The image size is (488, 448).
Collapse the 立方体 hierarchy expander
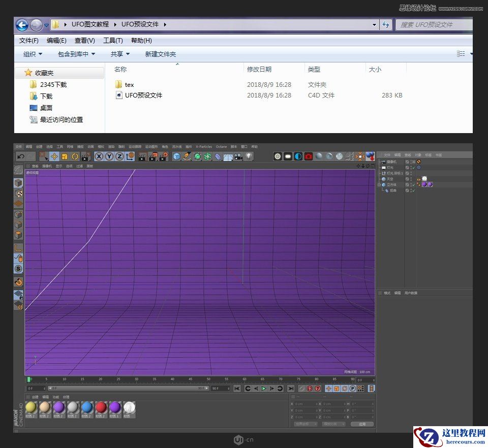(x=378, y=184)
